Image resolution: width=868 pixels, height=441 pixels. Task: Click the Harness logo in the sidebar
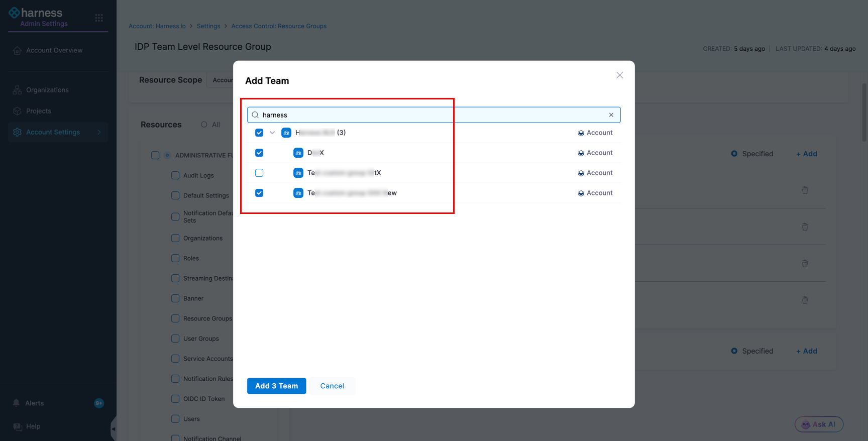click(36, 13)
